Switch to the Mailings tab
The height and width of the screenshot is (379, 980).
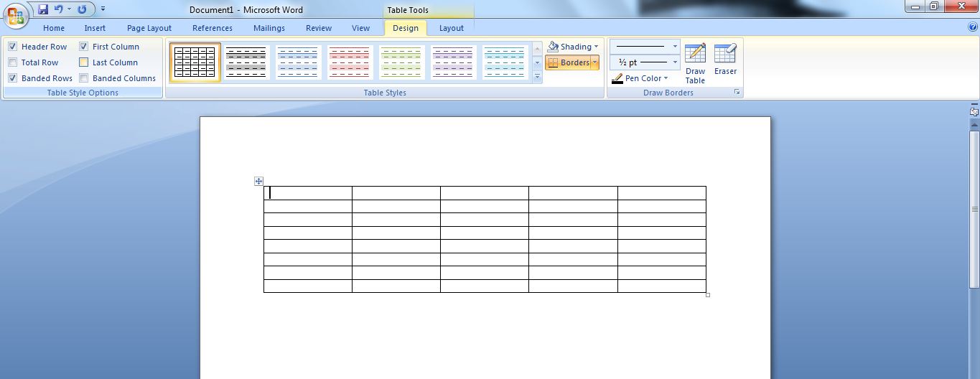269,28
